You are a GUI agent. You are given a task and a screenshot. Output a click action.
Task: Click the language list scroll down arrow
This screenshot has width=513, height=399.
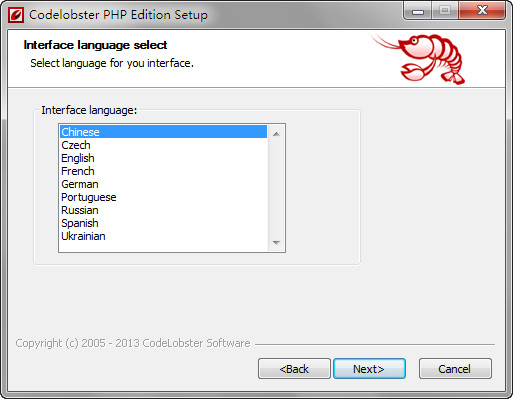point(276,242)
